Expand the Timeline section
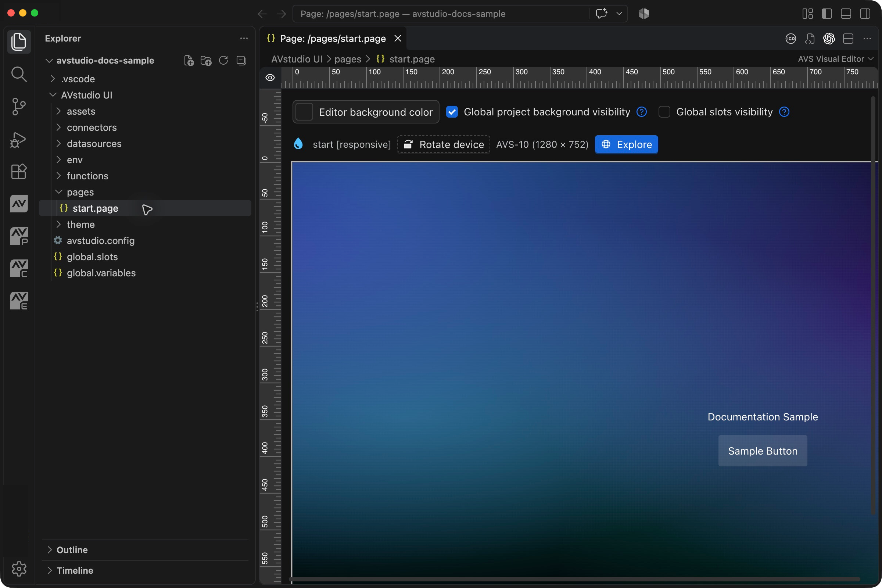 click(x=145, y=570)
